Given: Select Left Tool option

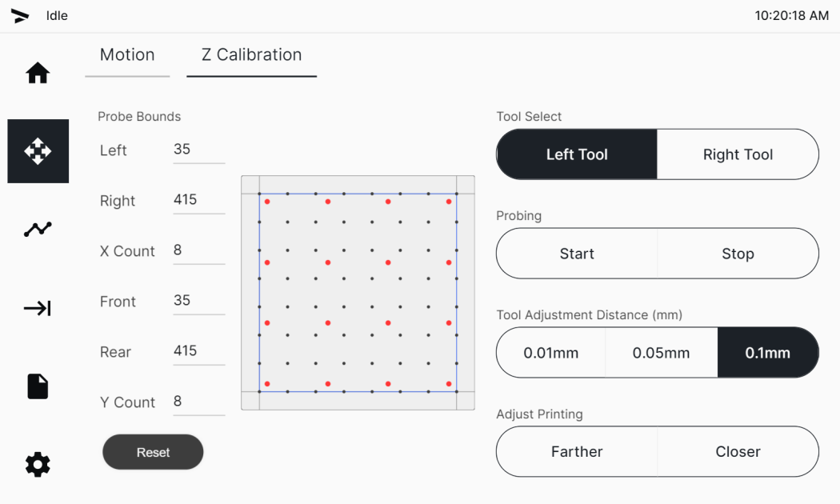Looking at the screenshot, I should [577, 154].
